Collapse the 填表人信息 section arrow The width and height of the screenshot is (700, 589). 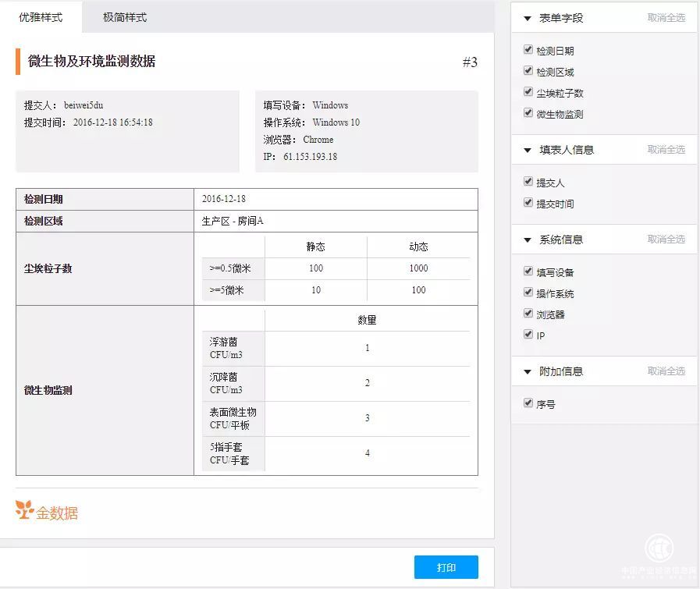pos(528,150)
